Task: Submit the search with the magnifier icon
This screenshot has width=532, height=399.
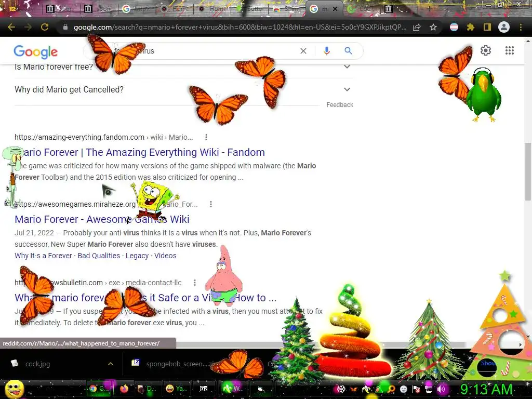Action: pyautogui.click(x=348, y=51)
